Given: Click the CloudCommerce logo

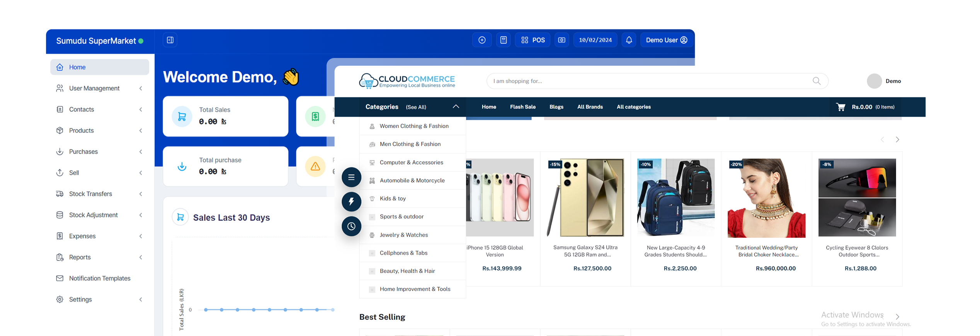Looking at the screenshot, I should [407, 81].
